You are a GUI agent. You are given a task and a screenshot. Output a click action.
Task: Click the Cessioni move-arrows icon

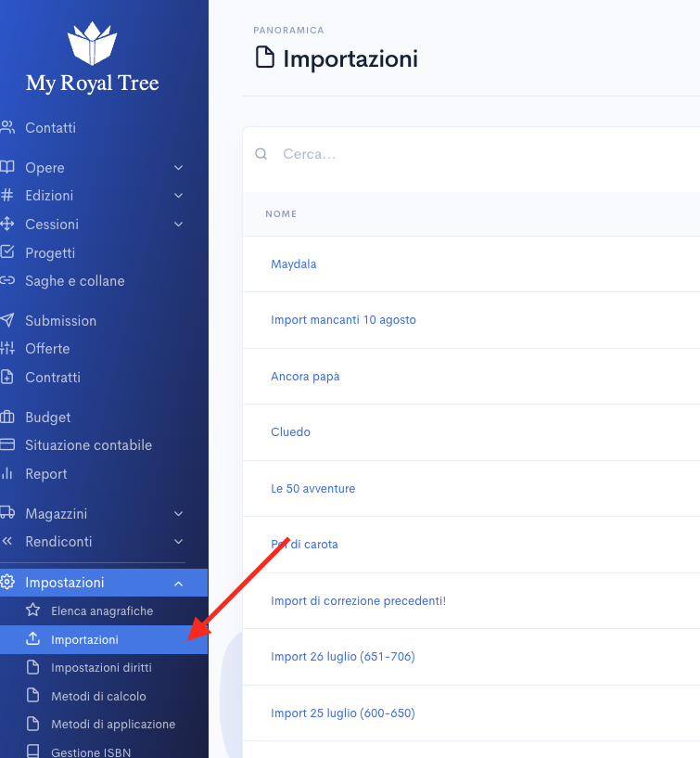point(7,224)
